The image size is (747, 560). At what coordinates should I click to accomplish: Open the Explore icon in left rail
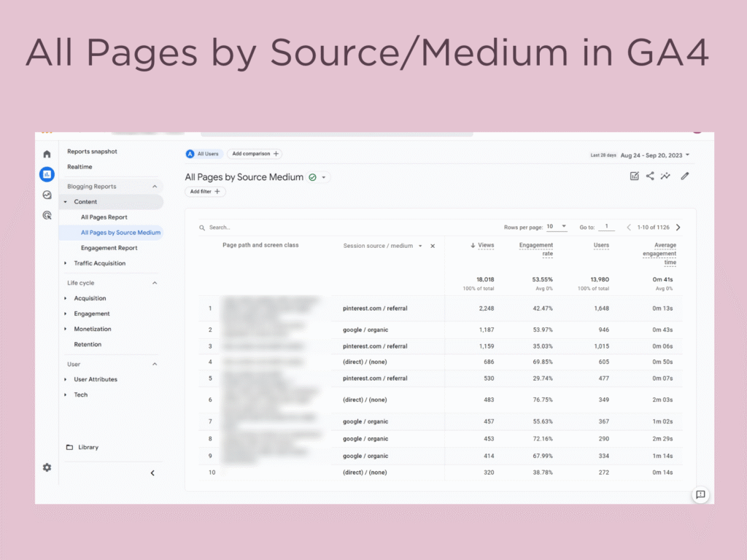47,195
